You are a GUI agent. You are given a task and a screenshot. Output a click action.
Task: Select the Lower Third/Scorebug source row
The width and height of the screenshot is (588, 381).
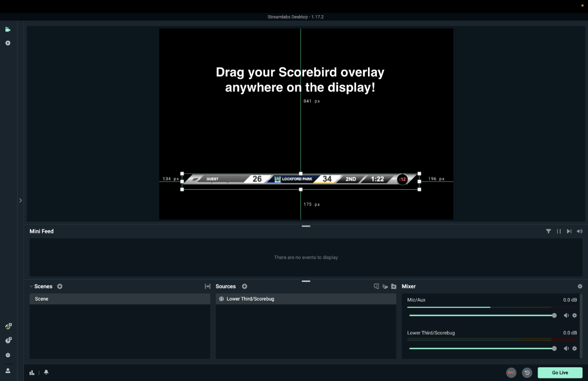point(306,299)
